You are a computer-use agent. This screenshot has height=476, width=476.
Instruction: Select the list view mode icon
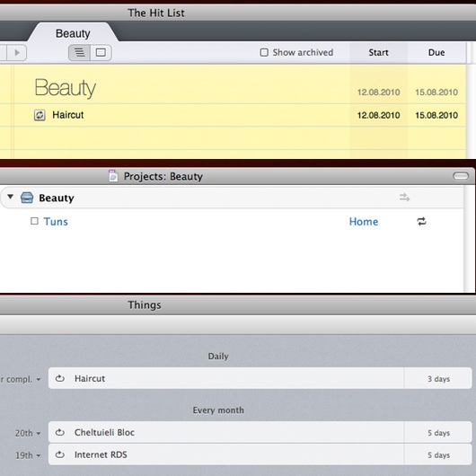coord(79,52)
